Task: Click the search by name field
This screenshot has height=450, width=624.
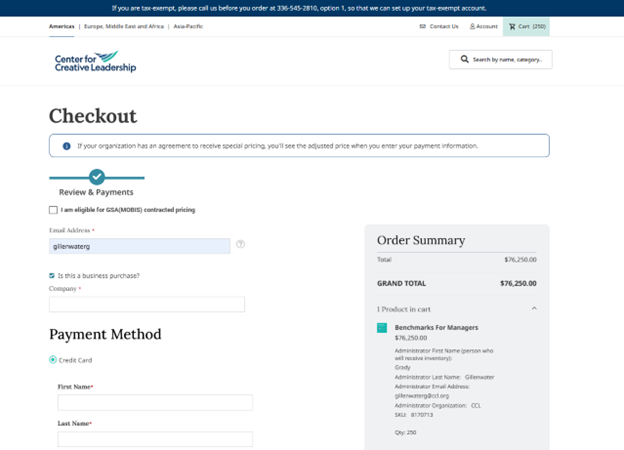Action: (501, 59)
